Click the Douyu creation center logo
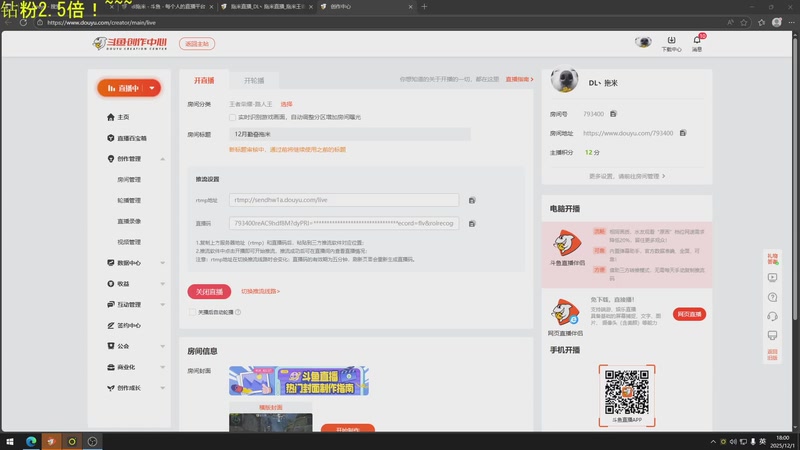 (130, 43)
